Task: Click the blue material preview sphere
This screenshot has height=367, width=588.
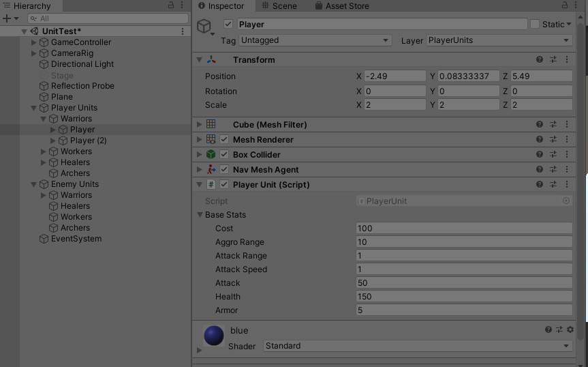Action: [214, 336]
